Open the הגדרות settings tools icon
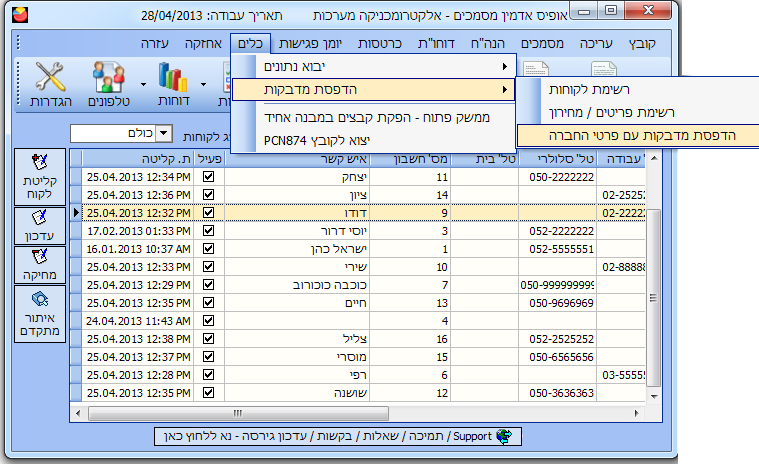Screen dimensions: 759x464 click(x=50, y=85)
